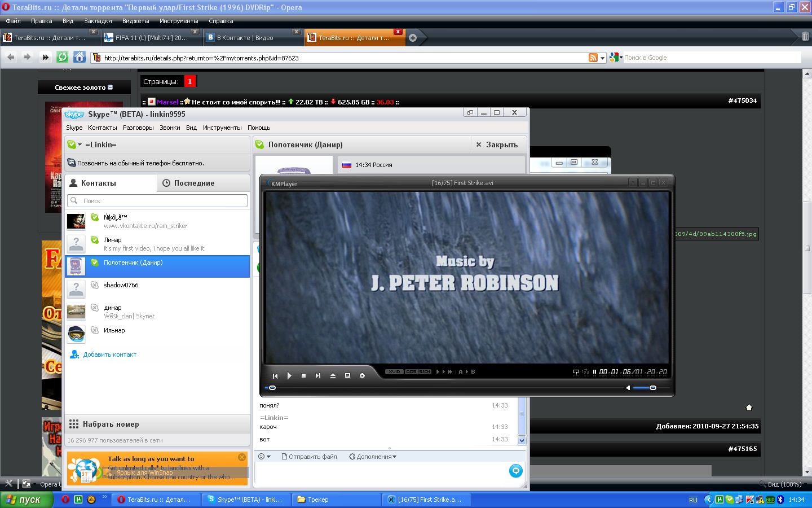Switch to Skype Последние tab
The height and width of the screenshot is (508, 812).
(x=203, y=183)
